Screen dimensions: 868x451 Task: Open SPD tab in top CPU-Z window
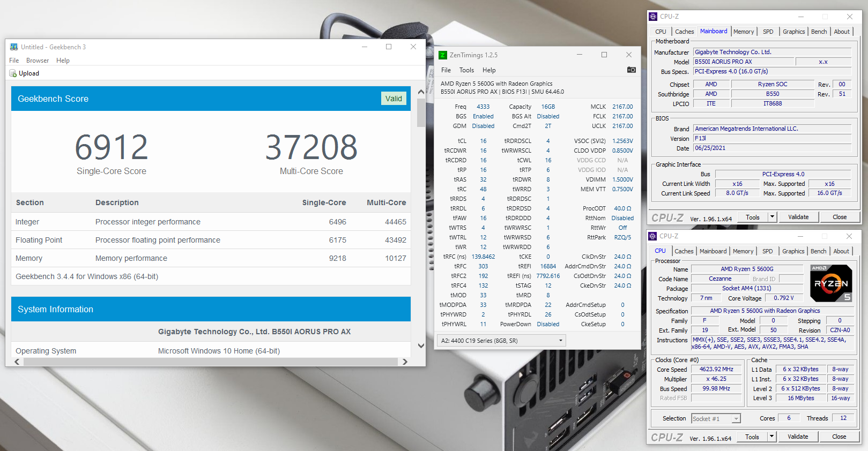pos(768,32)
